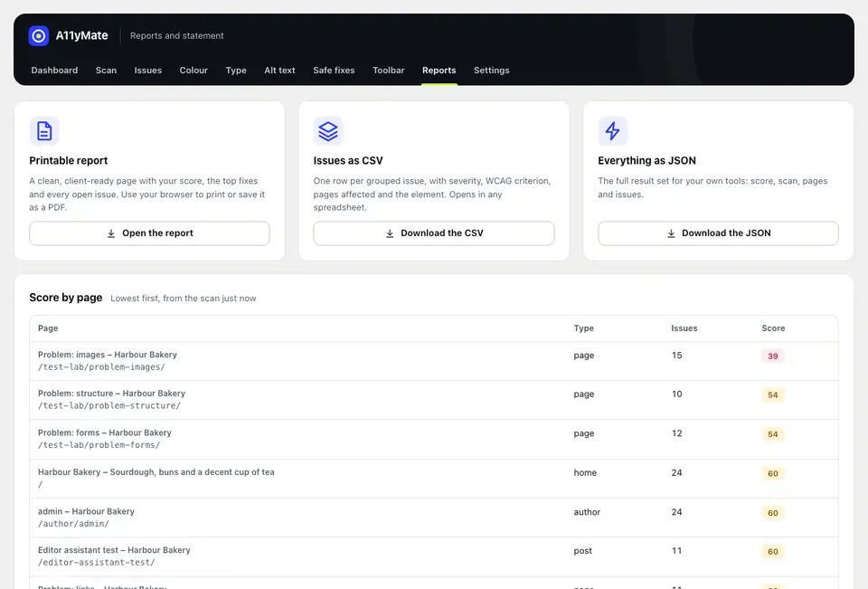868x589 pixels.
Task: Click issue count 15 for Problem: images
Action: coord(676,356)
